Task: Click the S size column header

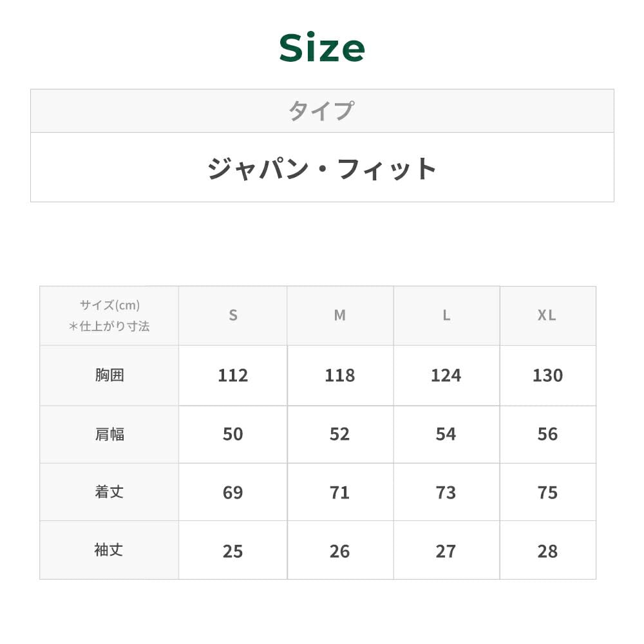Action: (233, 315)
